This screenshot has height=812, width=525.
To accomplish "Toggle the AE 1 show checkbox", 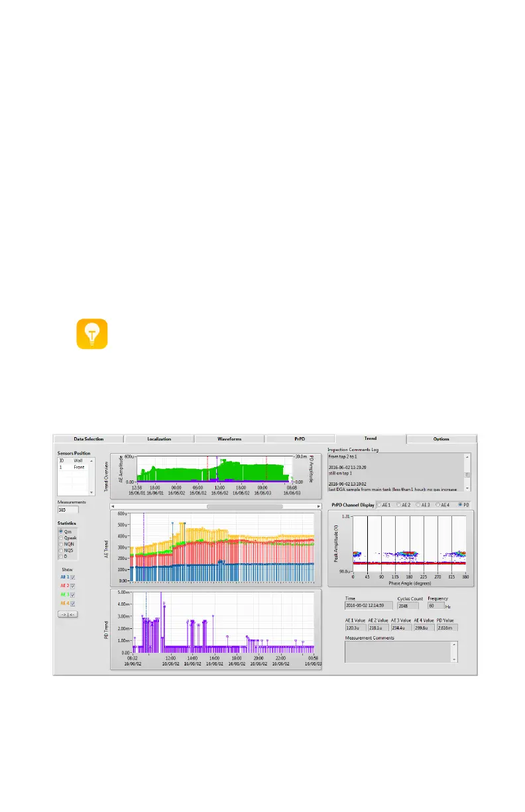I will (73, 577).
